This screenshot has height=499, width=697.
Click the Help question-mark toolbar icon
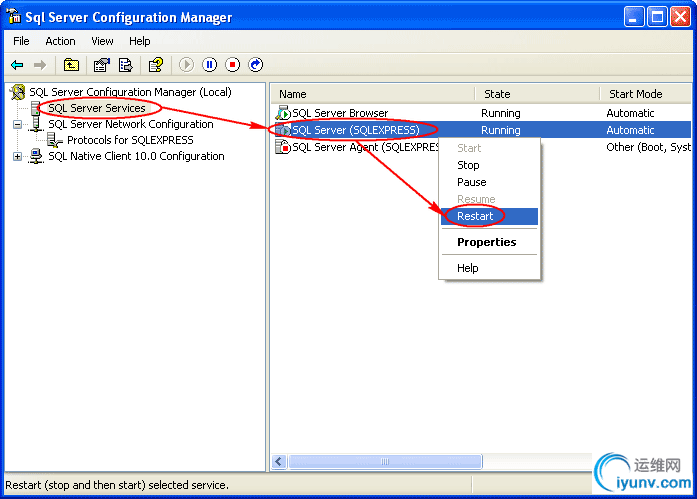coord(156,65)
